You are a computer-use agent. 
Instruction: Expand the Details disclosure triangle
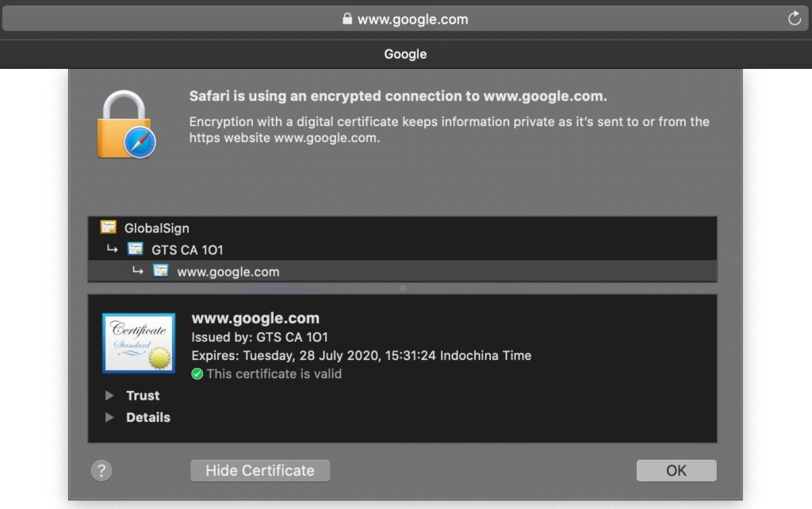[109, 417]
